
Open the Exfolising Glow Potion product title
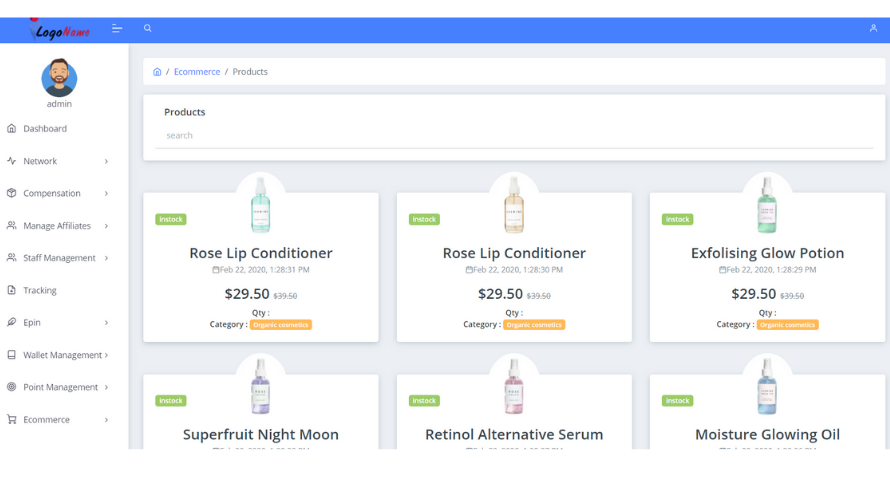pyautogui.click(x=767, y=253)
